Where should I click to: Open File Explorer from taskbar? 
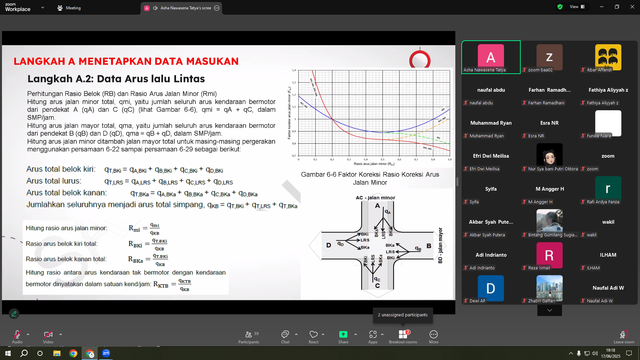57,353
